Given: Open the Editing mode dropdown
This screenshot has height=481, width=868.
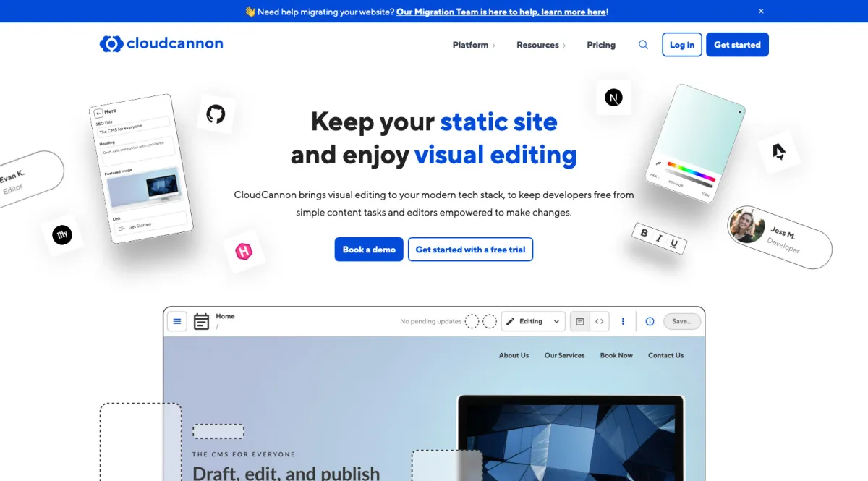Looking at the screenshot, I should click(533, 321).
